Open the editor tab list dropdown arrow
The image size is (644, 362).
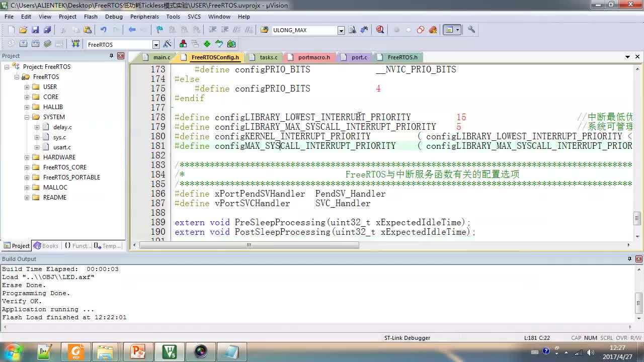pyautogui.click(x=628, y=57)
